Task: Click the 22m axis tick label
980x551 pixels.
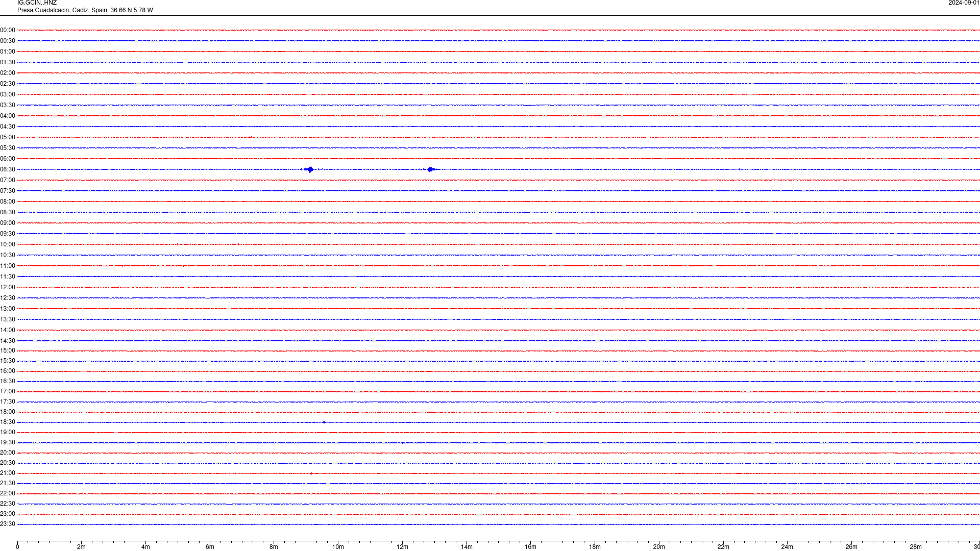Action: pos(723,547)
